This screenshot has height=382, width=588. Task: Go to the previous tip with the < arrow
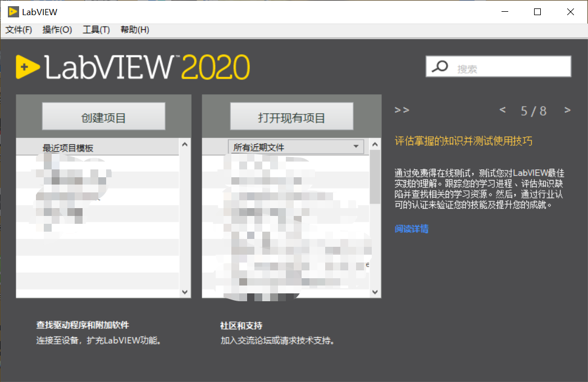(x=503, y=110)
